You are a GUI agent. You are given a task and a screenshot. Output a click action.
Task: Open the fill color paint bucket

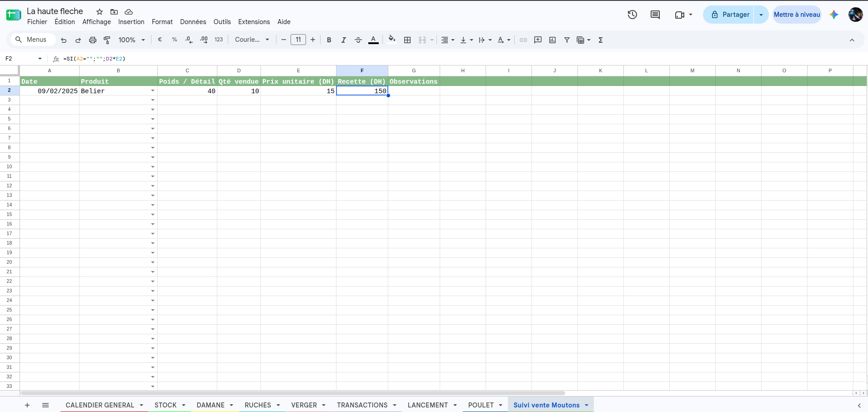(392, 40)
